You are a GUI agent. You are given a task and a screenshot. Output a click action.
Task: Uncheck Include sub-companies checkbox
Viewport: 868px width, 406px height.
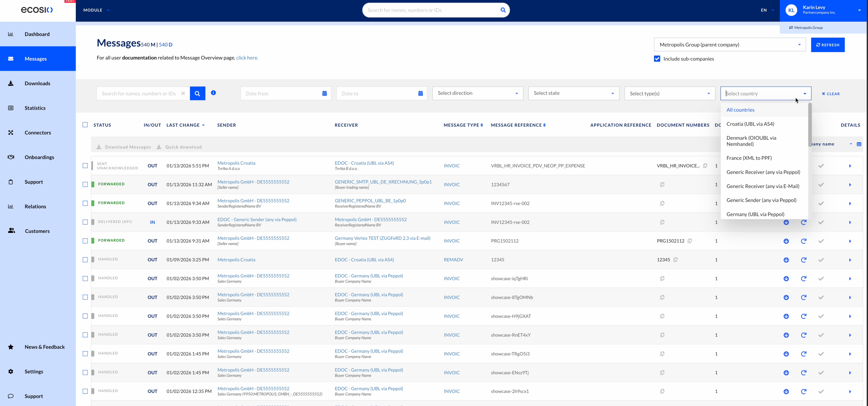[x=657, y=59]
